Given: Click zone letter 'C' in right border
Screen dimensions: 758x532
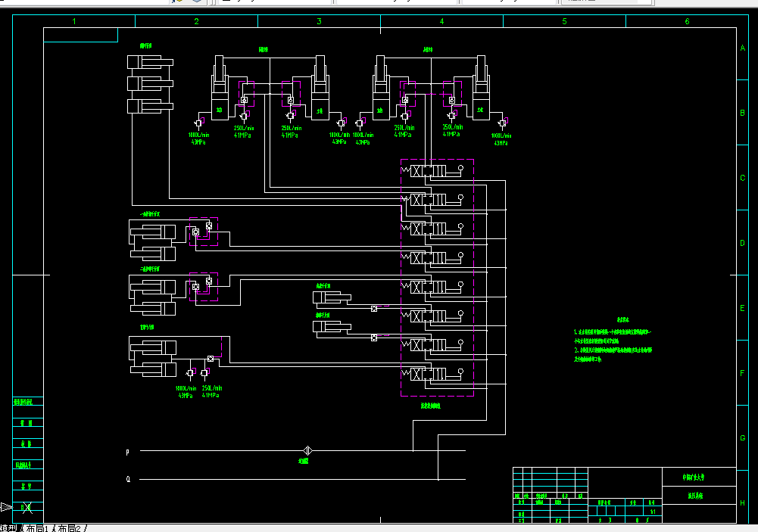Looking at the screenshot, I should [743, 178].
